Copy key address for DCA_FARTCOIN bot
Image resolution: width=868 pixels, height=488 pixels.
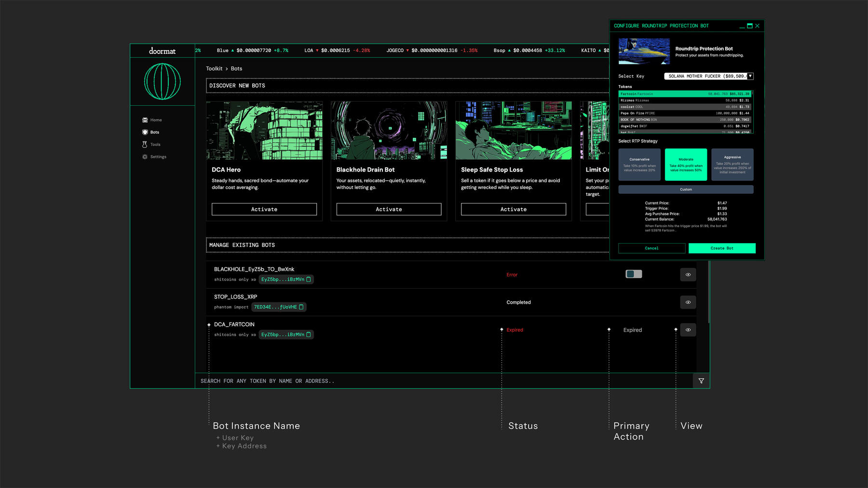(x=309, y=335)
